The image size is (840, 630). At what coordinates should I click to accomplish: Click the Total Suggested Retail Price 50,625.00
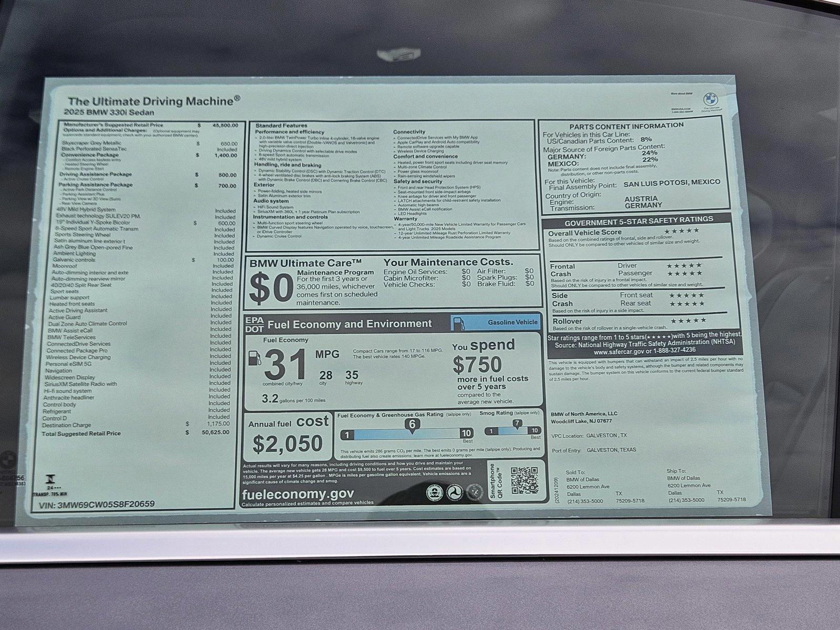pos(135,433)
